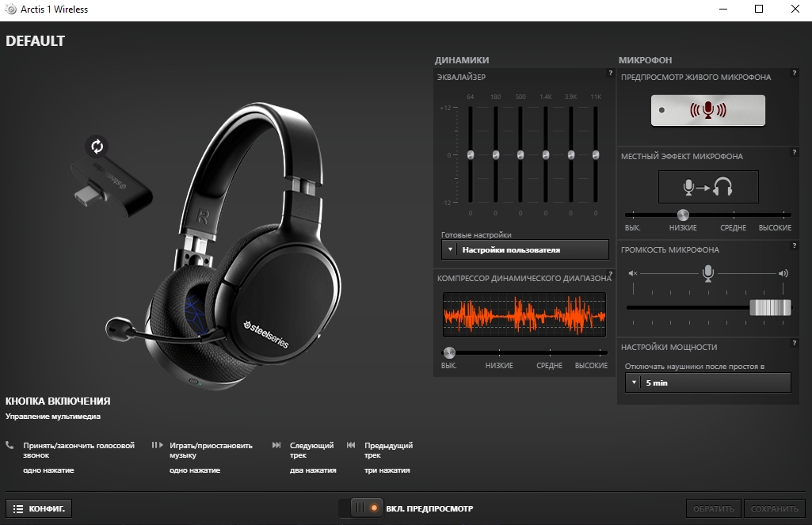Minimize the Arctis 1 Wireless window
This screenshot has width=812, height=525.
723,10
